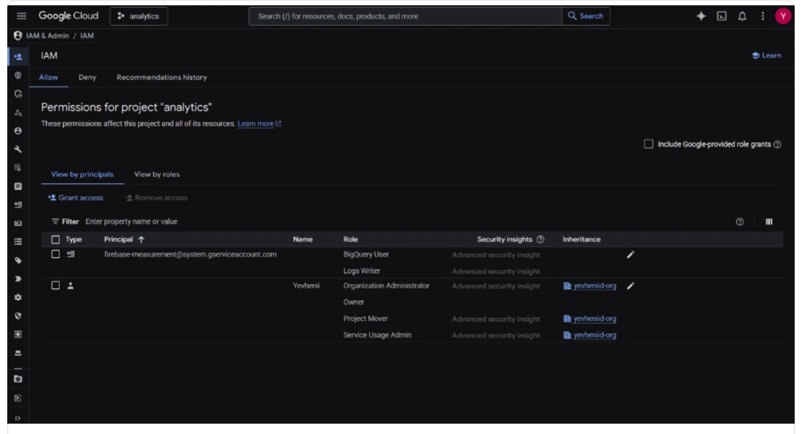Select the Yevhenii principal row checkbox
This screenshot has height=434, width=802.
point(55,285)
